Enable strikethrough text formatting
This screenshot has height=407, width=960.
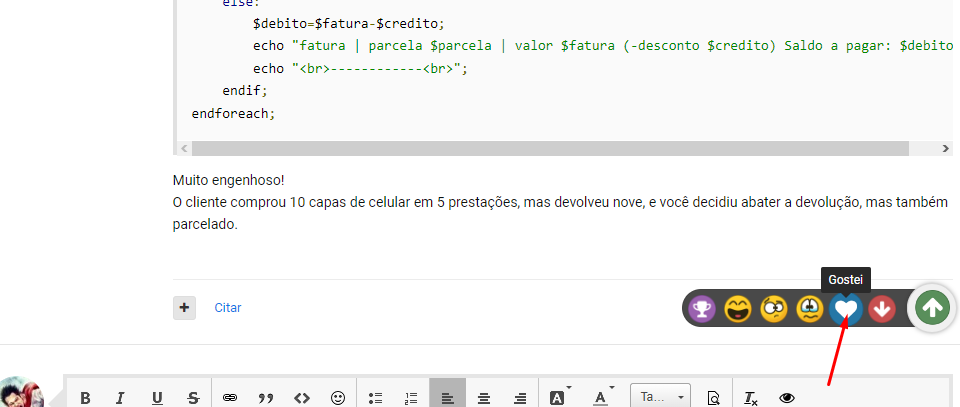point(193,397)
